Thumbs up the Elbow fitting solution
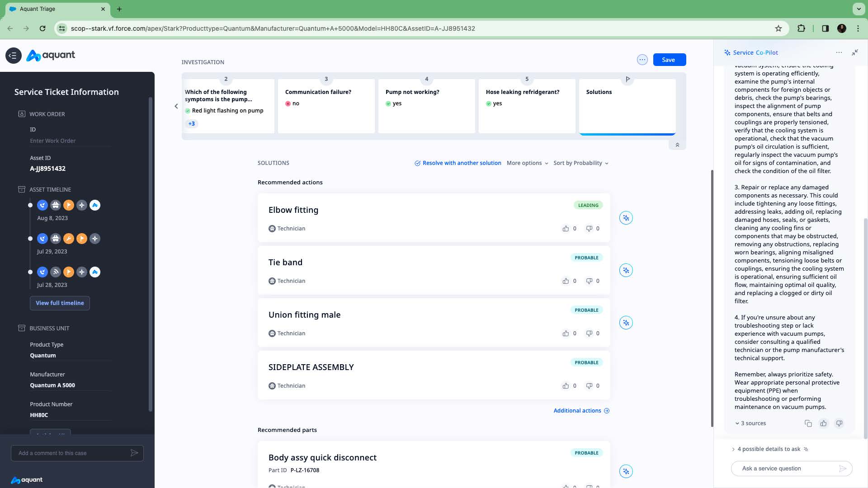 pyautogui.click(x=566, y=228)
